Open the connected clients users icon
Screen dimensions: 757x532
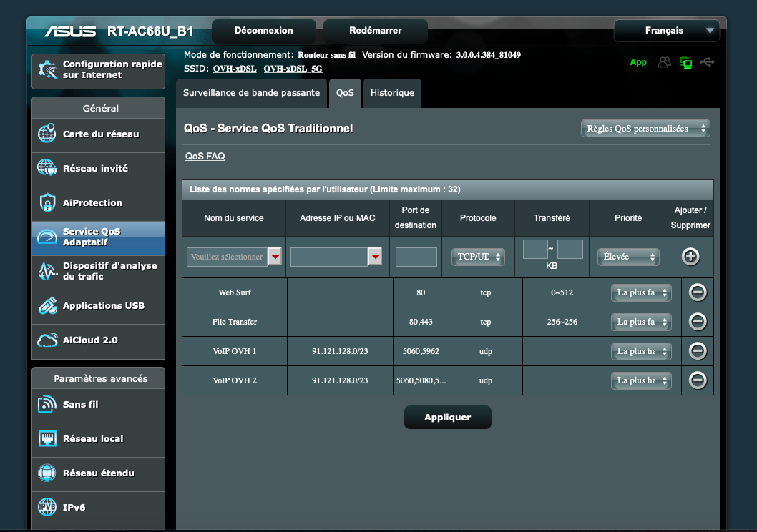coord(664,62)
